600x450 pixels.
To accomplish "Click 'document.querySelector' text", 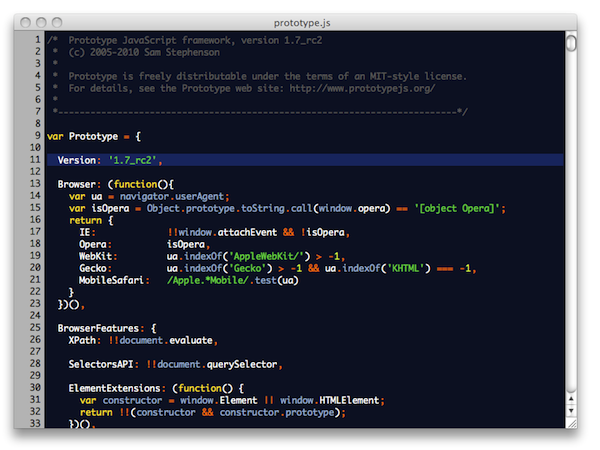I will tap(217, 364).
